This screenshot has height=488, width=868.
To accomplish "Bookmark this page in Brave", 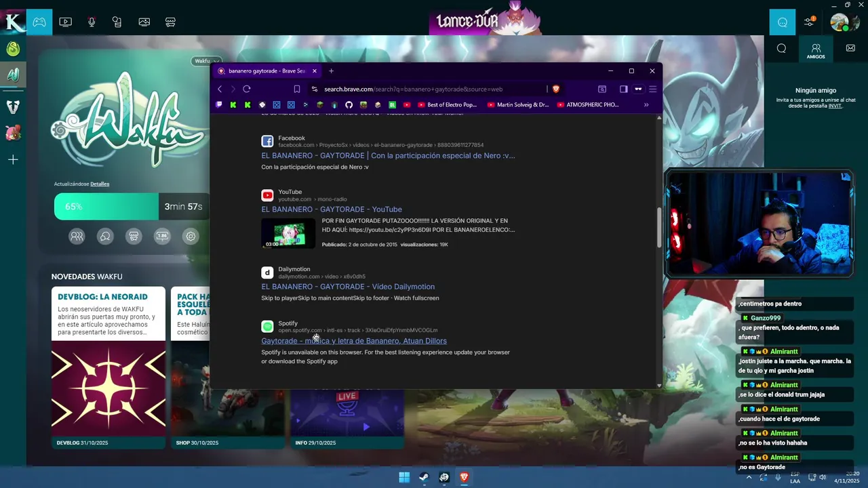I will coord(297,89).
